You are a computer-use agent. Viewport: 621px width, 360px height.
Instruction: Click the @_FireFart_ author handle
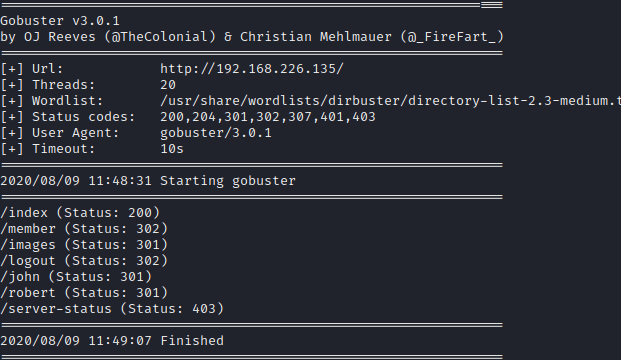[452, 37]
